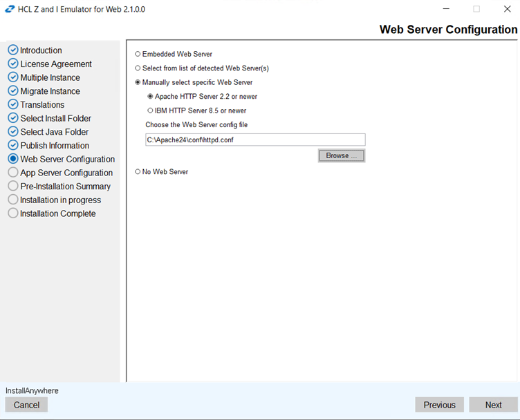
Task: Click the active Web Server Configuration step icon
Action: pos(13,159)
